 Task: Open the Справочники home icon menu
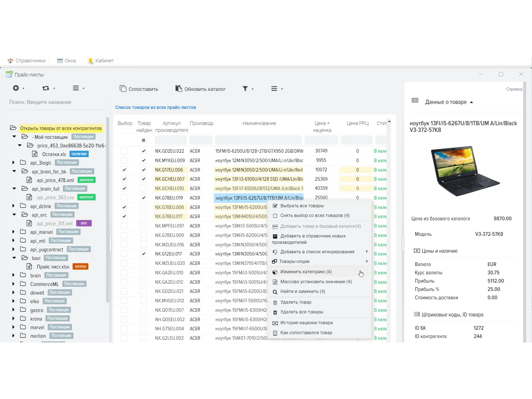click(10, 61)
